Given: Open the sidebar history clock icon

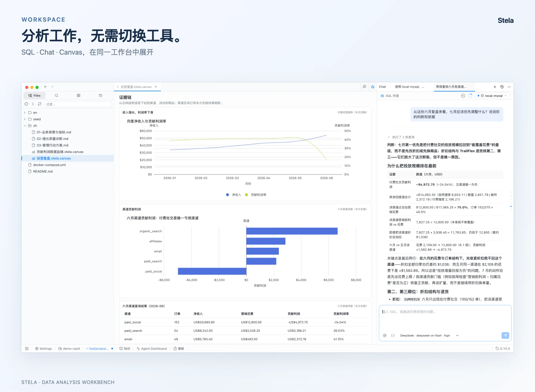Looking at the screenshot, I should [x=100, y=95].
